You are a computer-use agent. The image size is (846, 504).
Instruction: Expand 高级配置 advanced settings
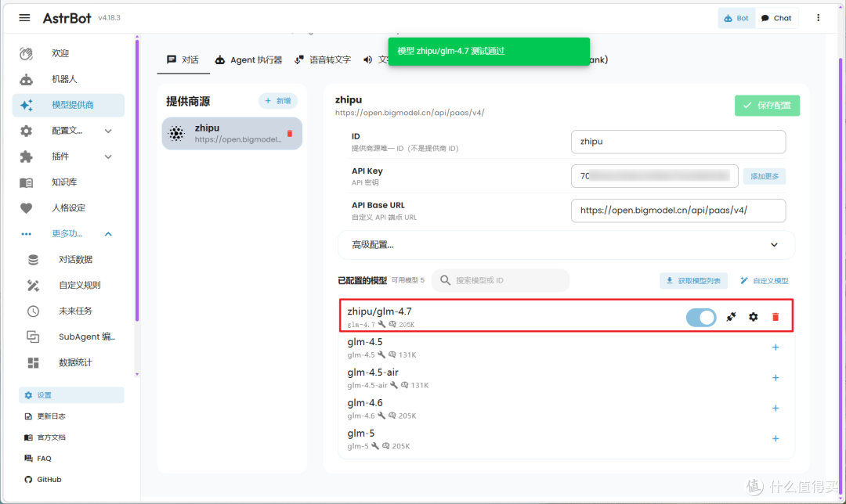566,245
